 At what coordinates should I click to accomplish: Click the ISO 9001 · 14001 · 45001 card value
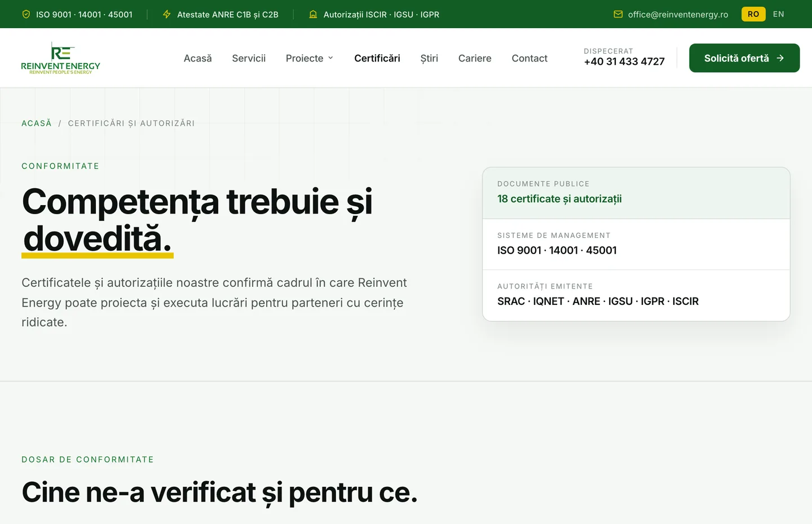557,250
